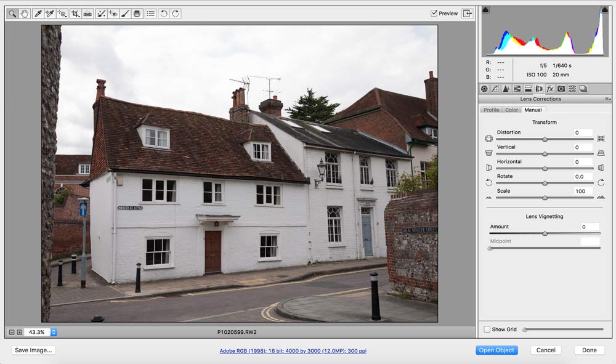Switch to the Profile tab

pyautogui.click(x=492, y=110)
